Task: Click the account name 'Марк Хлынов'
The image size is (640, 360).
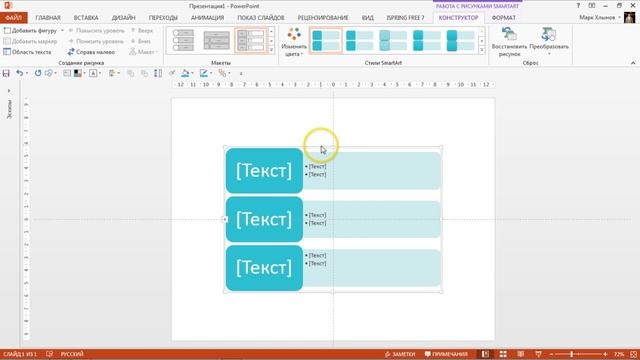Action: point(597,18)
